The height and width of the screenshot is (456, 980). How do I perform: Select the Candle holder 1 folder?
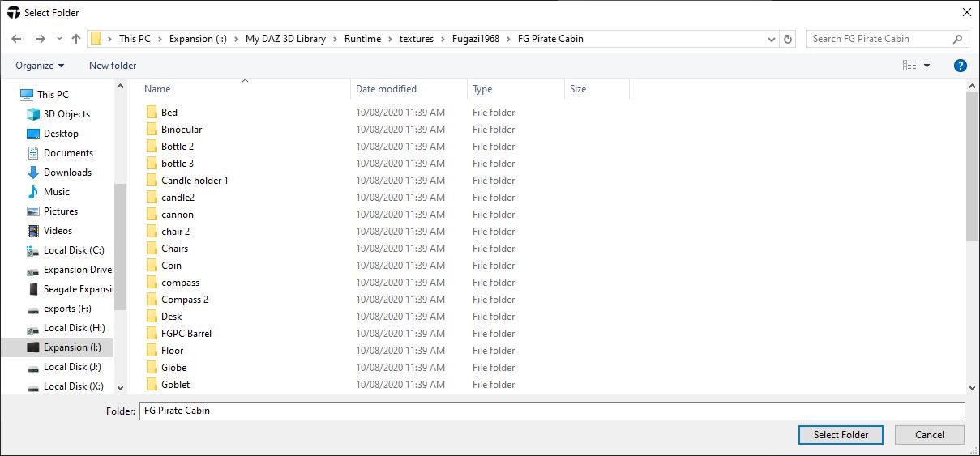click(x=195, y=181)
